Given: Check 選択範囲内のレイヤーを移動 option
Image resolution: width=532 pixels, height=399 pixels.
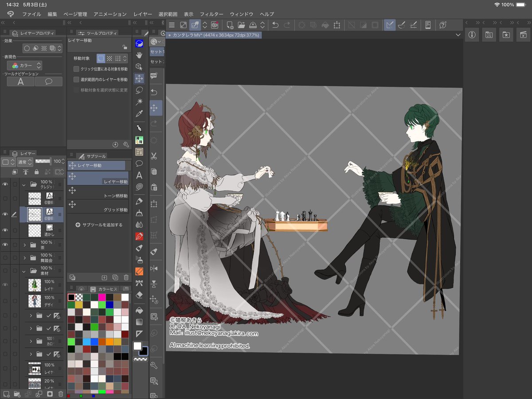Looking at the screenshot, I should tap(76, 79).
